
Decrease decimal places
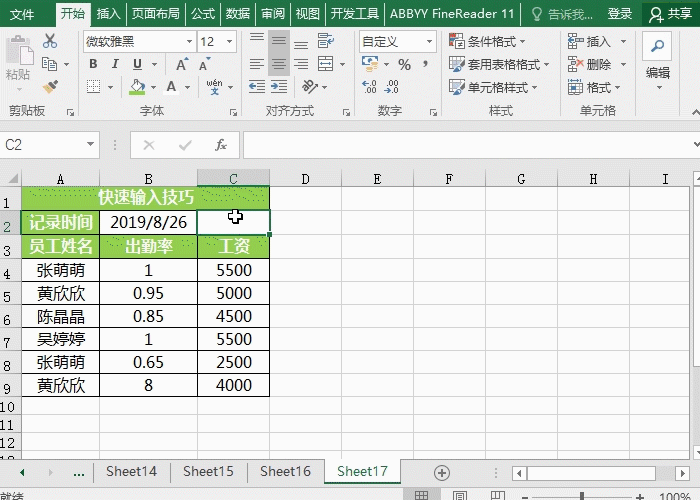point(392,87)
